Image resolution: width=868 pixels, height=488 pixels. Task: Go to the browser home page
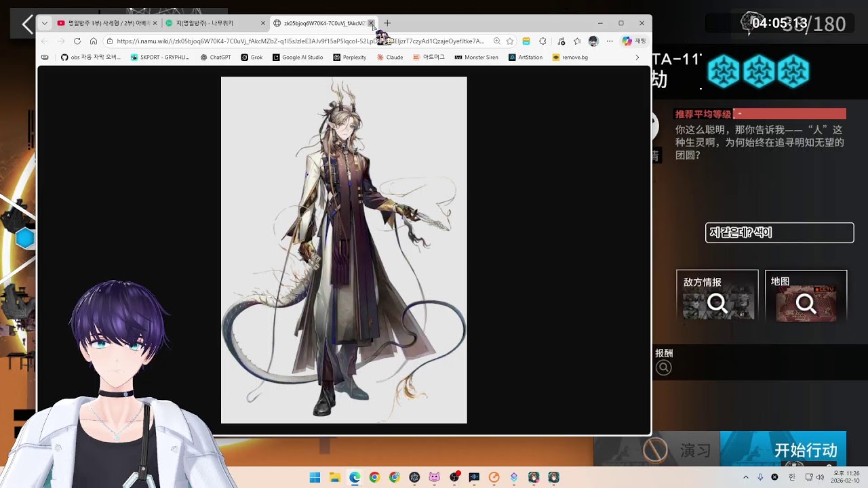94,41
